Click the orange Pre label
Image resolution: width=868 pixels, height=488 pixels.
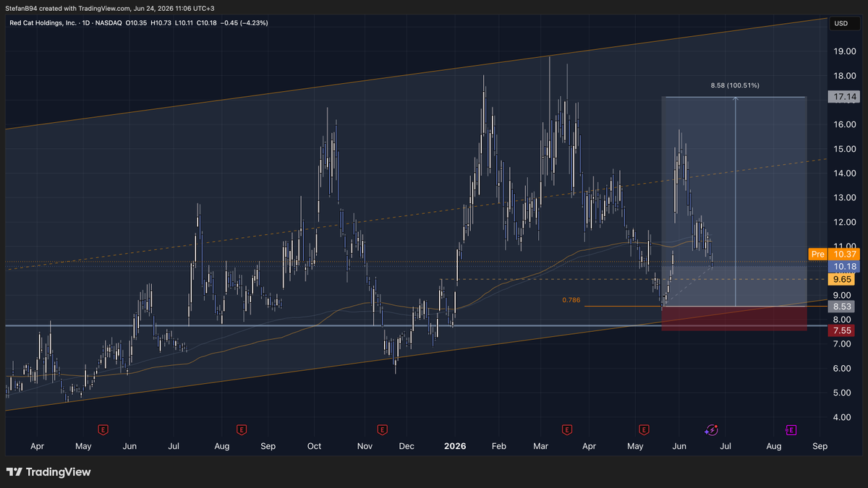tap(818, 254)
